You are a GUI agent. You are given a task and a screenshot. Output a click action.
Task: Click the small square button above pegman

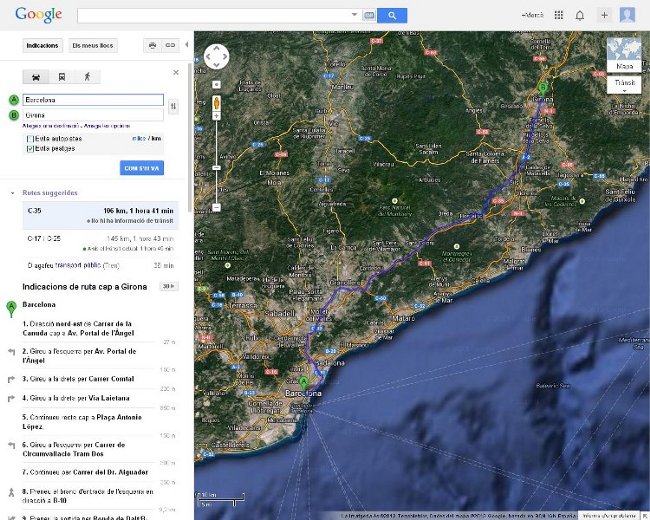tap(216, 85)
